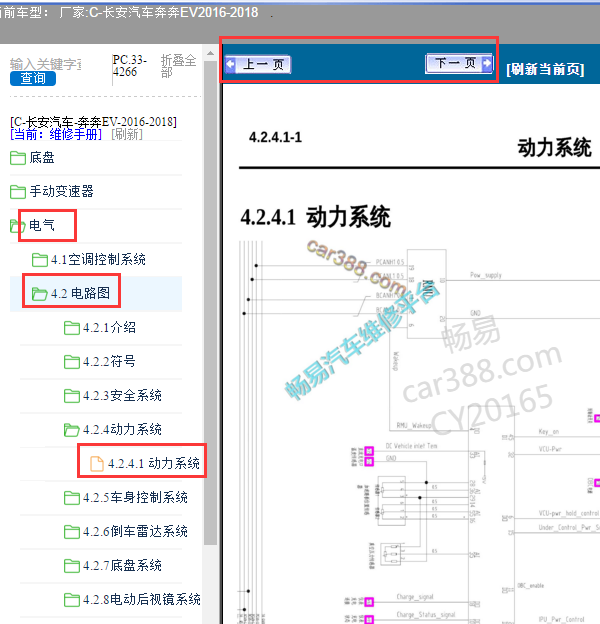600x624 pixels.
Task: Expand the 4.2.6倒车雷达系统 tree label
Action: click(135, 532)
